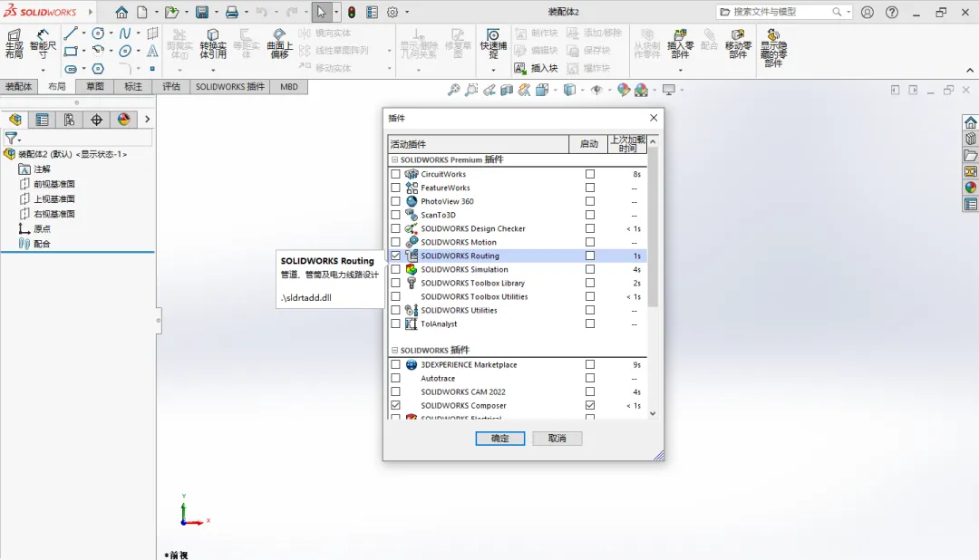The width and height of the screenshot is (979, 560).
Task: Click the user account login icon
Action: tap(868, 12)
